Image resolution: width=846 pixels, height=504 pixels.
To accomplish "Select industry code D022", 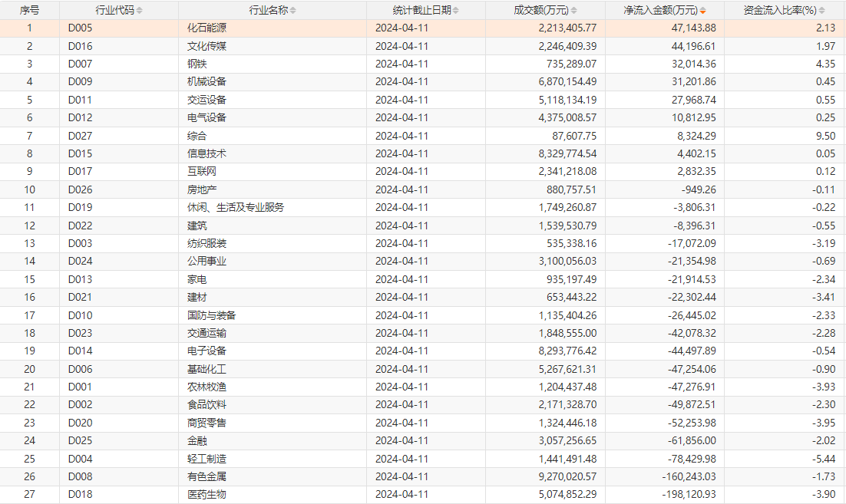I will pos(80,226).
